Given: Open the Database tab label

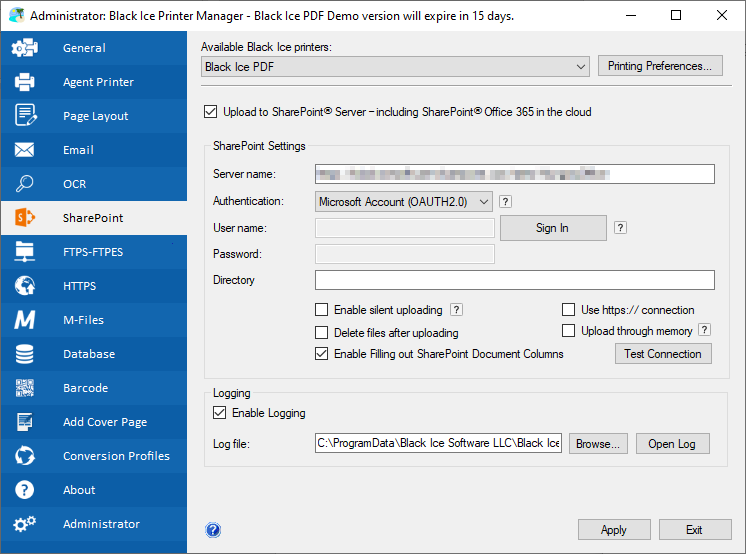Looking at the screenshot, I should 89,354.
